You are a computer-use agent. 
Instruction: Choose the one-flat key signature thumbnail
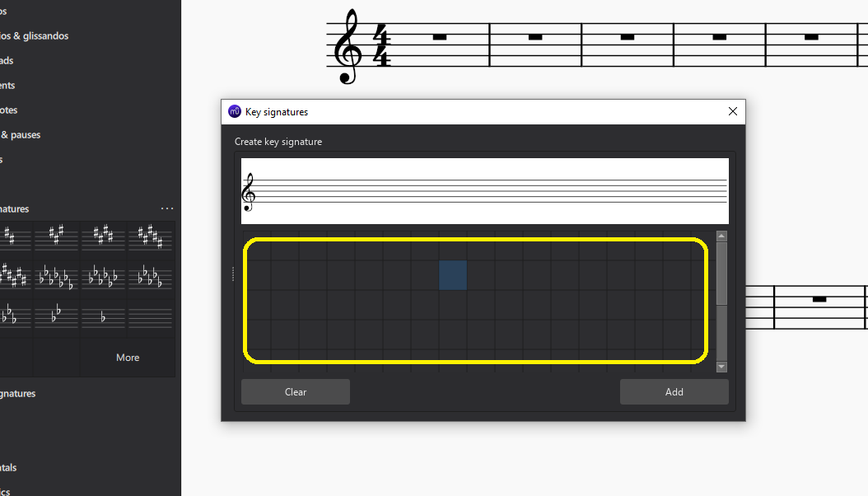[x=104, y=317]
